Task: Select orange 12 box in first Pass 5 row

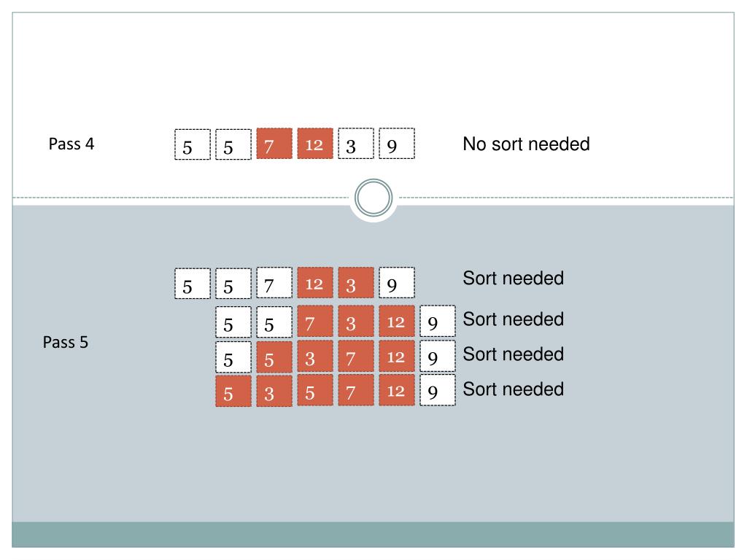Action: click(x=315, y=283)
